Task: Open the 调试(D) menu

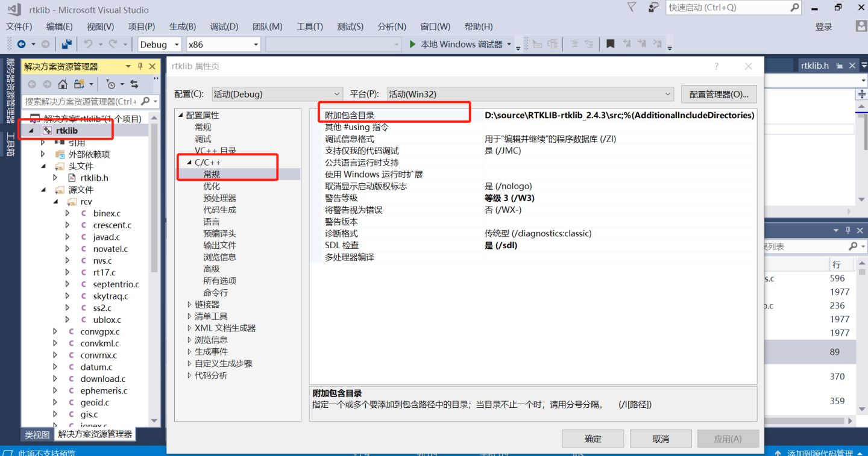Action: [224, 27]
